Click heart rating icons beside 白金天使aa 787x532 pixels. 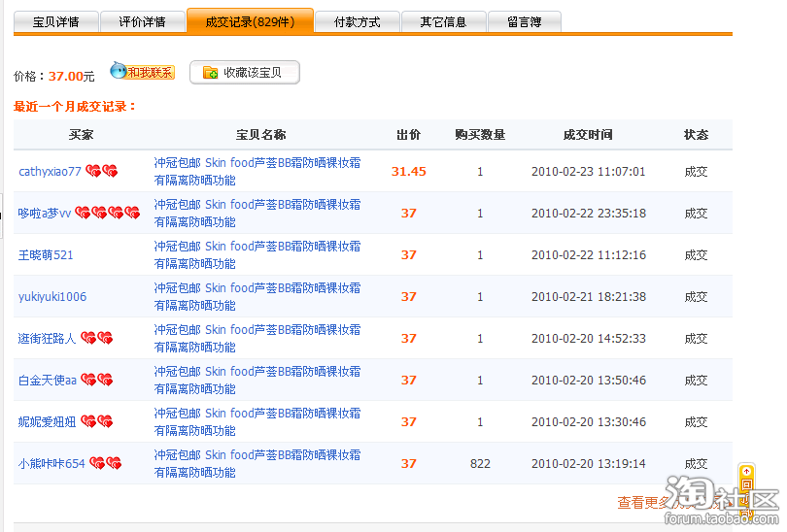pos(97,381)
